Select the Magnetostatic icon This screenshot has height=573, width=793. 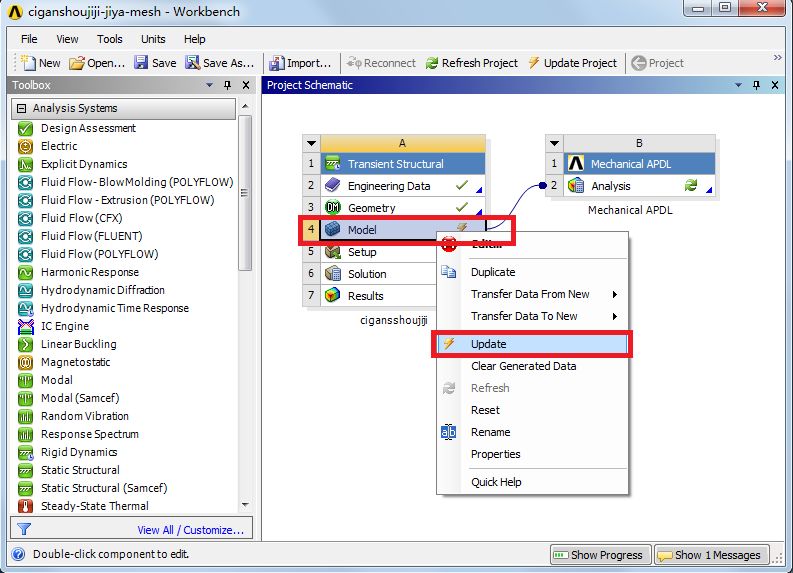(25, 363)
